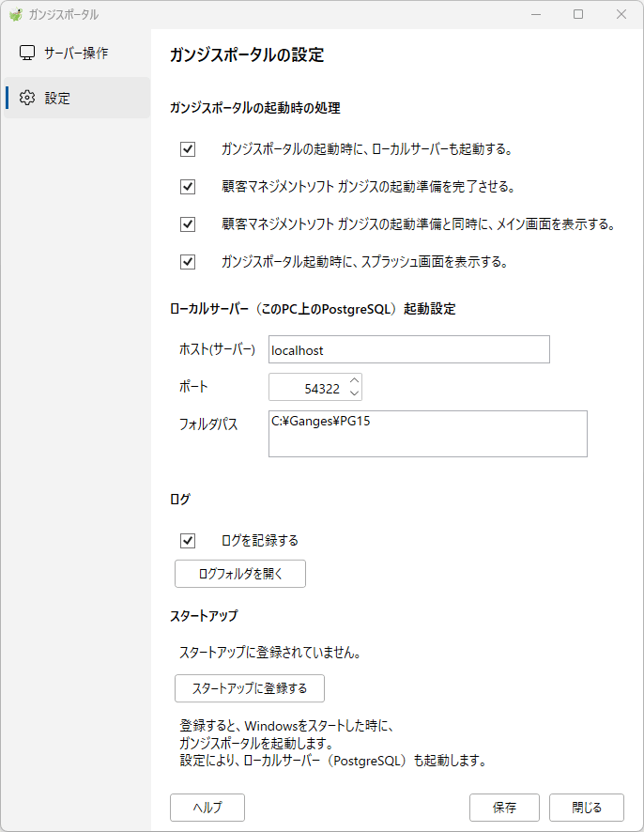Click the ログ section heading

click(x=180, y=499)
